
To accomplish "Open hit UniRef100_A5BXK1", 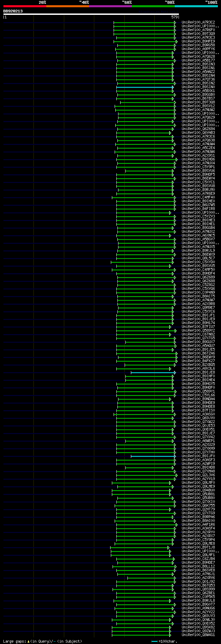I will pos(198,91).
